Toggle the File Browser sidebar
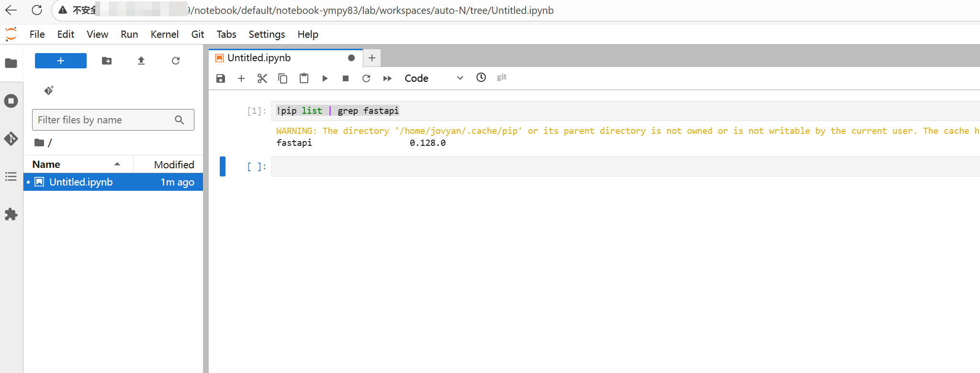Screen dimensions: 980x373 coord(11,63)
